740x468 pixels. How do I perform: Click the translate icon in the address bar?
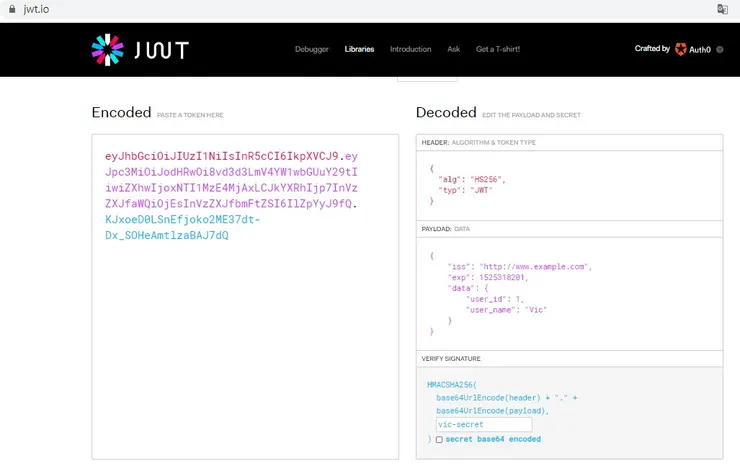tap(722, 9)
